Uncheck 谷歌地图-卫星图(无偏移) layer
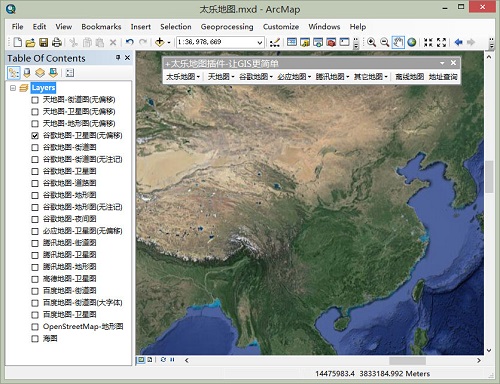Viewport: 500px width, 384px height. click(x=35, y=136)
